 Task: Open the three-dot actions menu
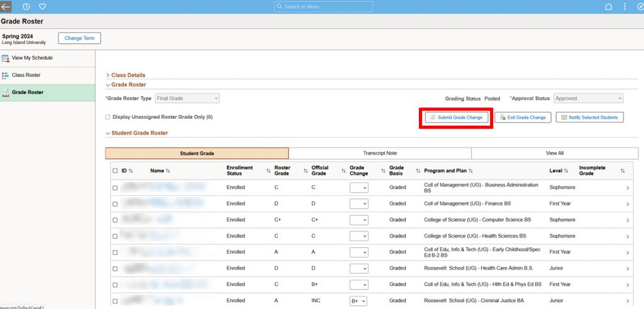625,6
